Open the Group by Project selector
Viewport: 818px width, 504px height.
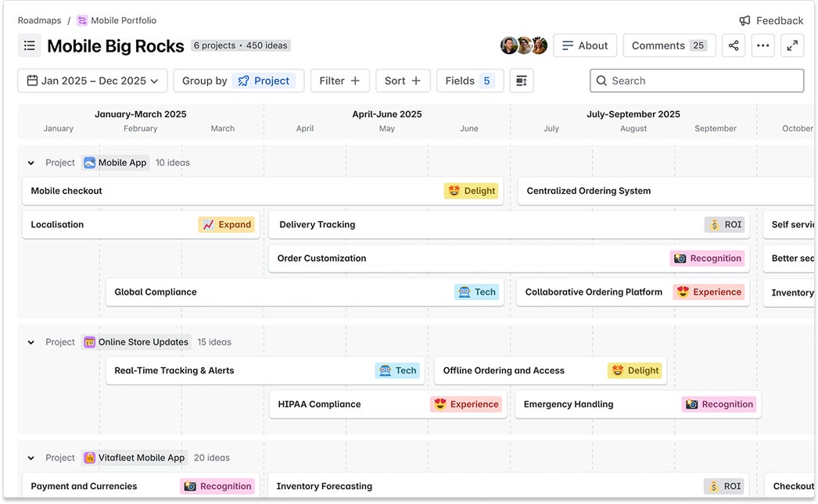(239, 80)
